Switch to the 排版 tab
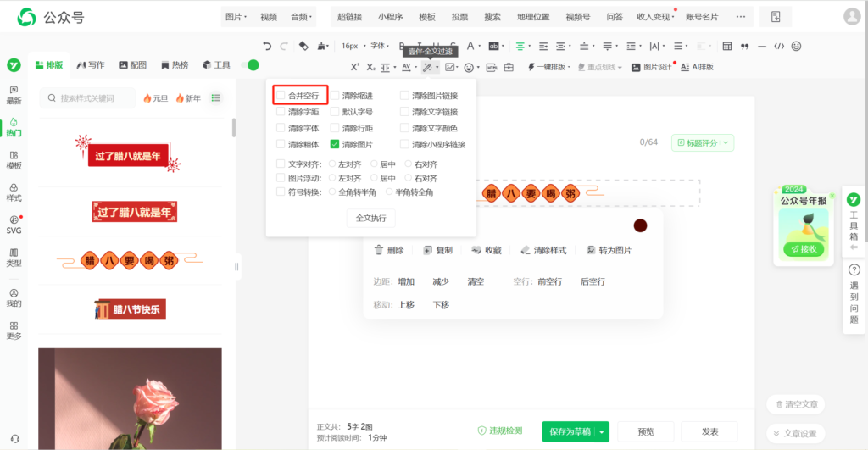 point(49,65)
